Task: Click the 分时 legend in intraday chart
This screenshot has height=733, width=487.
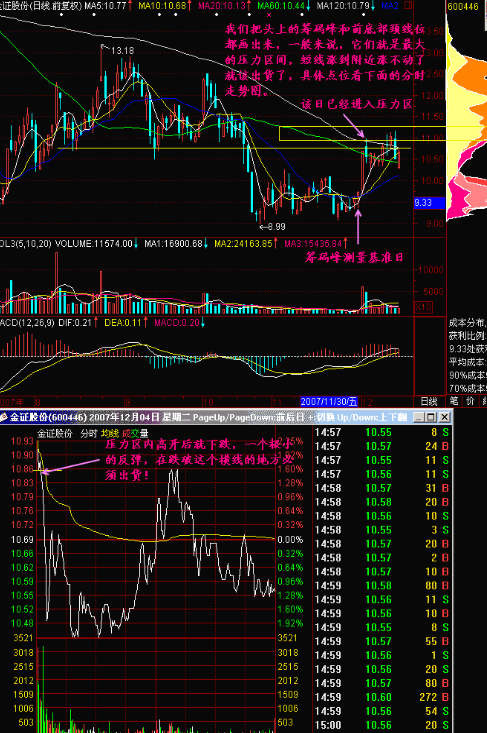Action: point(88,433)
